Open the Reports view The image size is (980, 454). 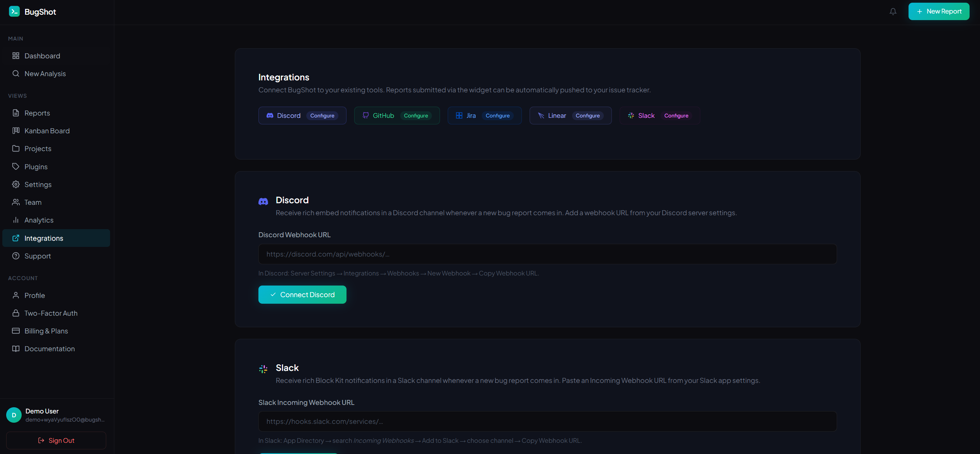pyautogui.click(x=37, y=113)
